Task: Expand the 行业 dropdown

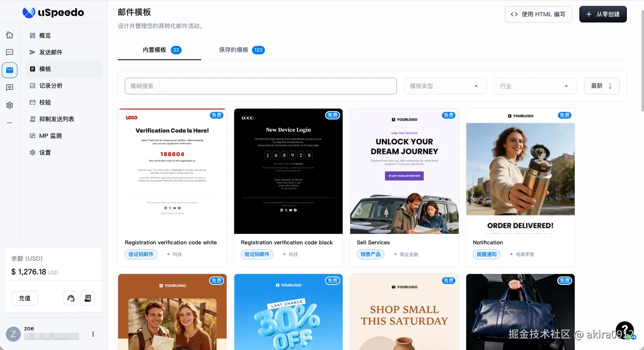Action: pyautogui.click(x=535, y=86)
